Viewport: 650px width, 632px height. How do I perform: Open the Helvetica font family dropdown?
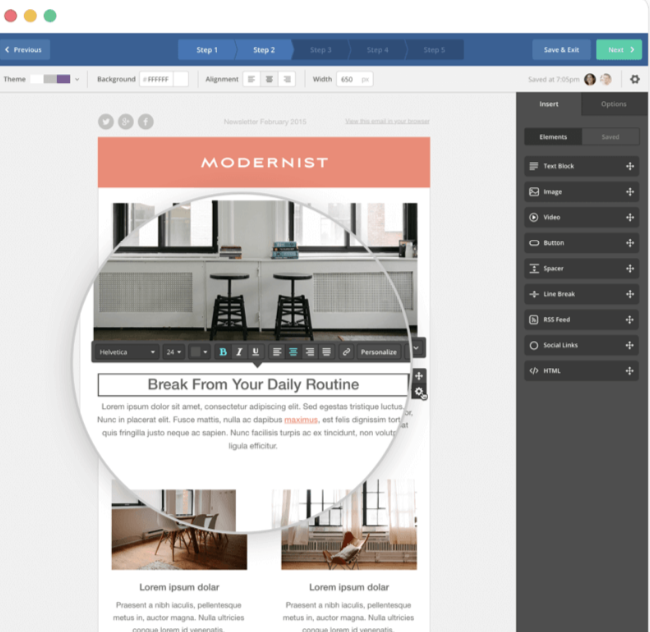click(x=127, y=352)
